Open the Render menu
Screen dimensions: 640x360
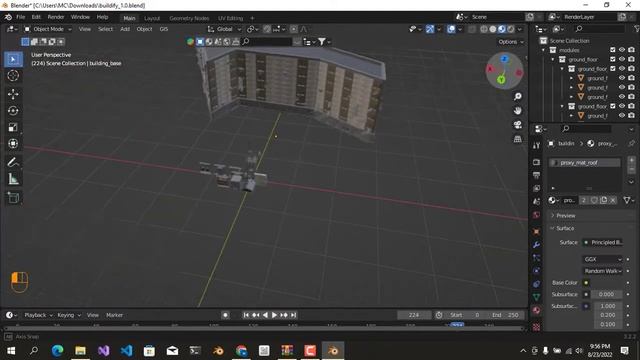pos(56,17)
